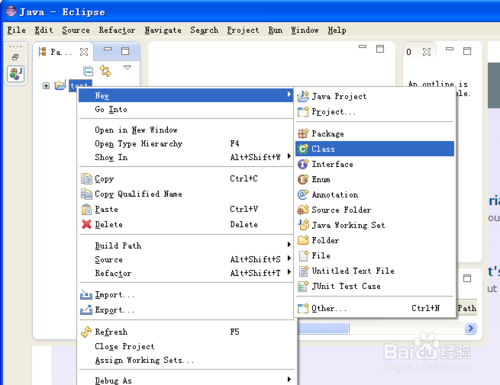This screenshot has width=500, height=385.
Task: Click the JUnit Test Case icon
Action: coord(303,286)
